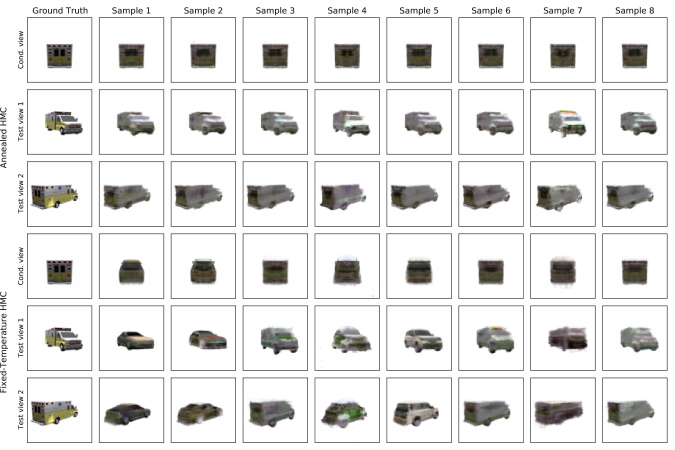Image resolution: width=675 pixels, height=450 pixels.
Task: Click the Cond. view label of Fixed-Temperature HMC
Action: pos(21,266)
